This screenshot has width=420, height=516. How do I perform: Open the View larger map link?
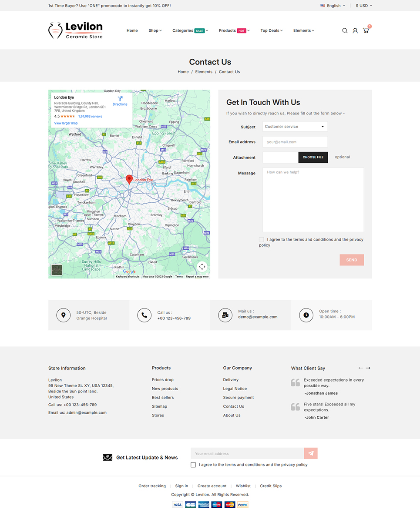click(x=66, y=123)
